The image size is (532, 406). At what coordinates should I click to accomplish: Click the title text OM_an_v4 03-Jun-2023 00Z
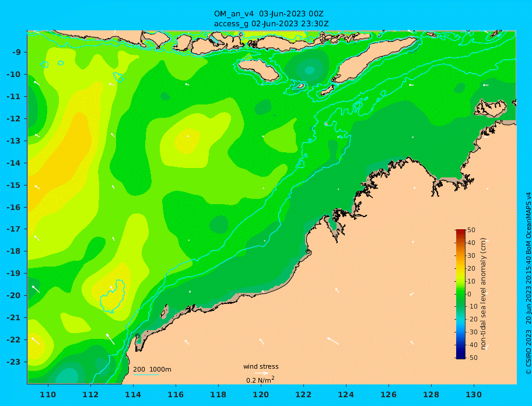tap(268, 14)
